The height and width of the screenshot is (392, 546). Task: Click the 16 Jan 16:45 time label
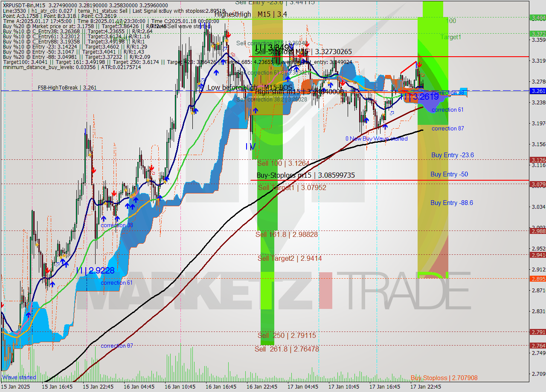click(x=220, y=387)
